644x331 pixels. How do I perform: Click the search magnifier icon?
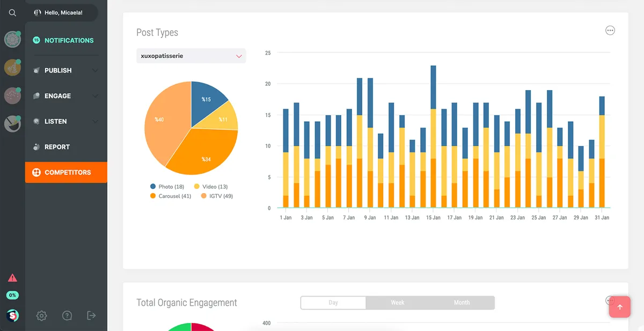[x=12, y=13]
